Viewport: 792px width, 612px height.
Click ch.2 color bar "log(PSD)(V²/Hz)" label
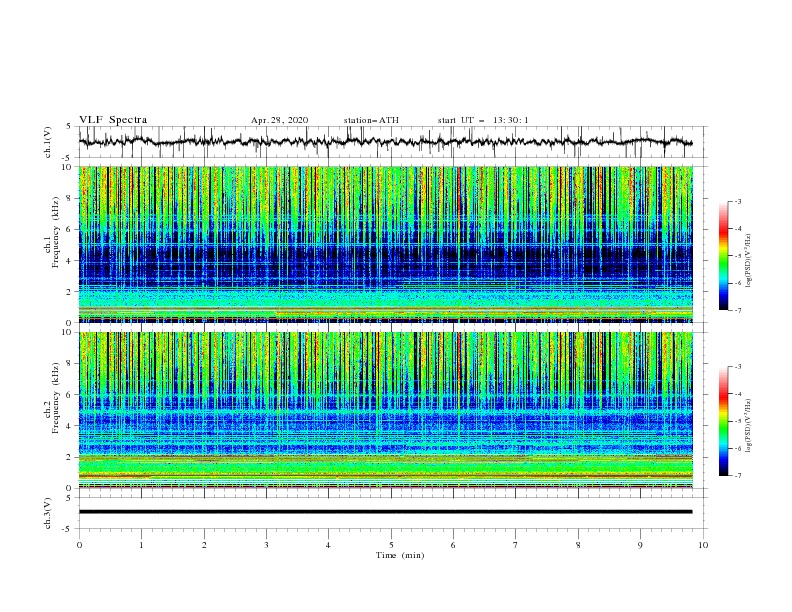click(749, 426)
